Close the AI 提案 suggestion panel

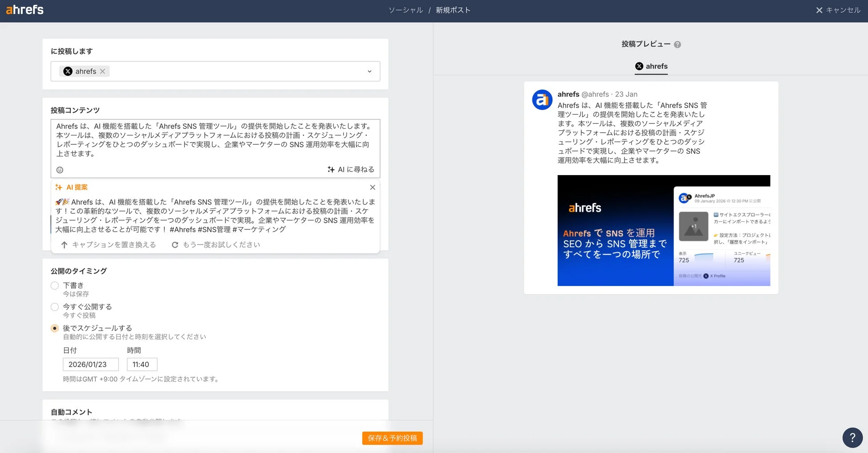373,187
